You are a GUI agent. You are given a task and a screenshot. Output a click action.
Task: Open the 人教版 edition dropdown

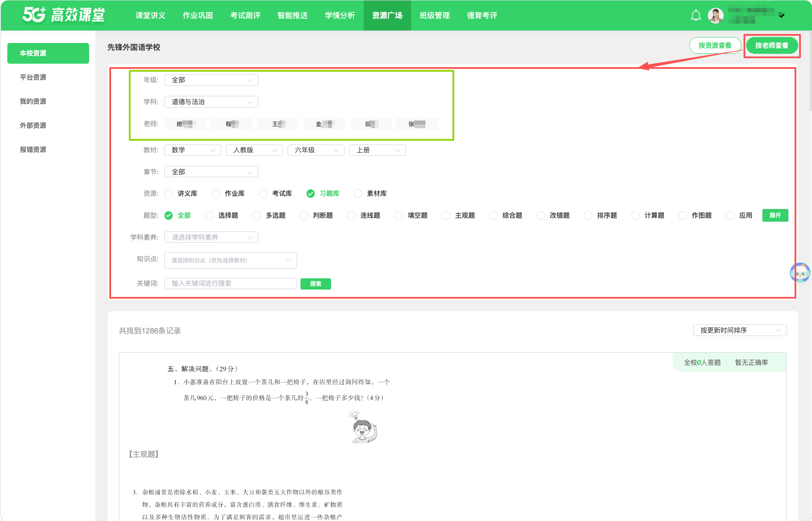point(254,150)
